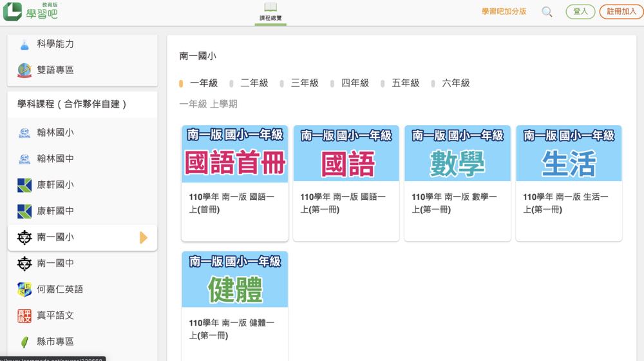
Task: Click the 康軒國中 logo icon
Action: click(x=24, y=211)
